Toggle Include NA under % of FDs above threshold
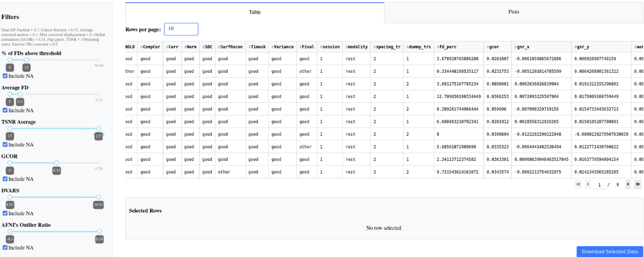Viewport: 644px width, 257px height. [5, 76]
